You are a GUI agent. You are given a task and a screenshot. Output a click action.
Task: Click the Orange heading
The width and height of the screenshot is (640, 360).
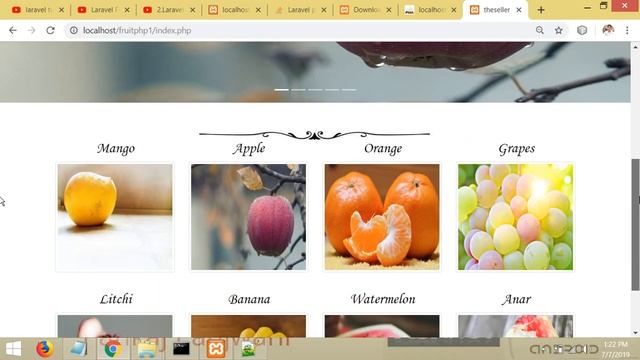pyautogui.click(x=383, y=149)
